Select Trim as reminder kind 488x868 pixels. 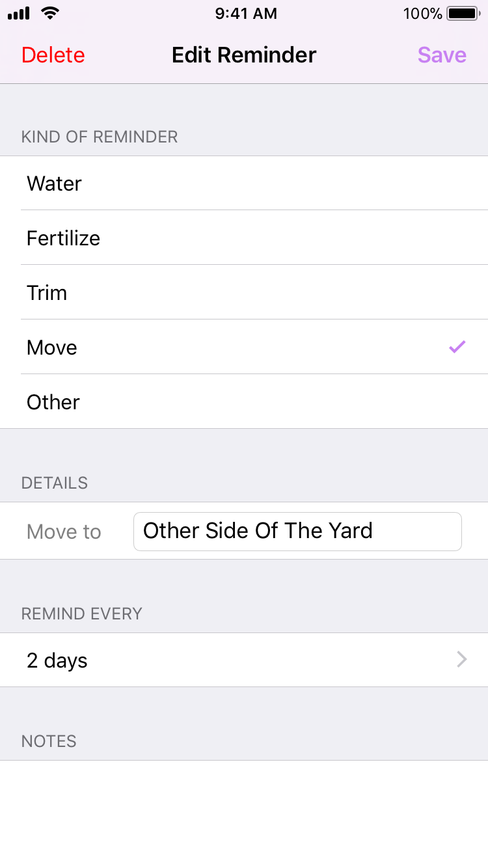pyautogui.click(x=244, y=293)
